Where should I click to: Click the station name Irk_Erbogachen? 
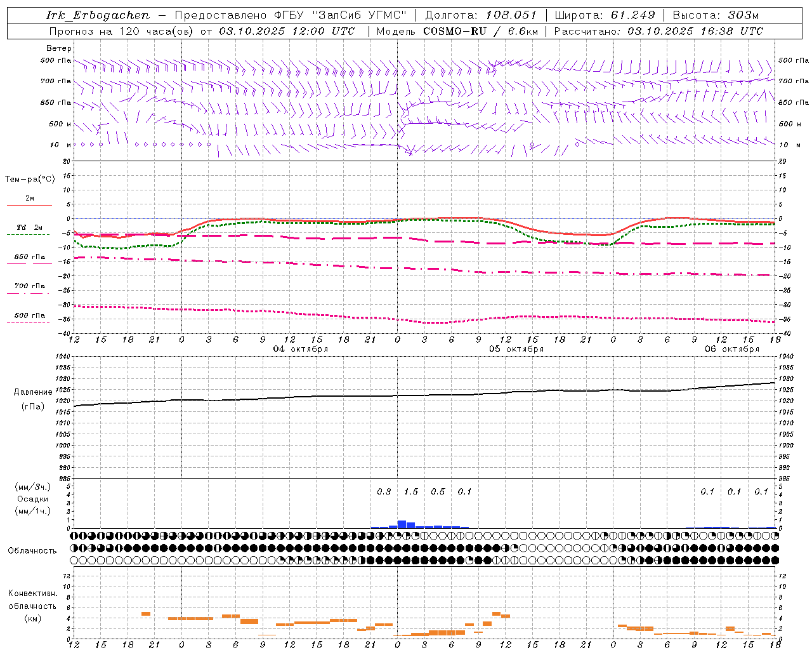(x=98, y=15)
